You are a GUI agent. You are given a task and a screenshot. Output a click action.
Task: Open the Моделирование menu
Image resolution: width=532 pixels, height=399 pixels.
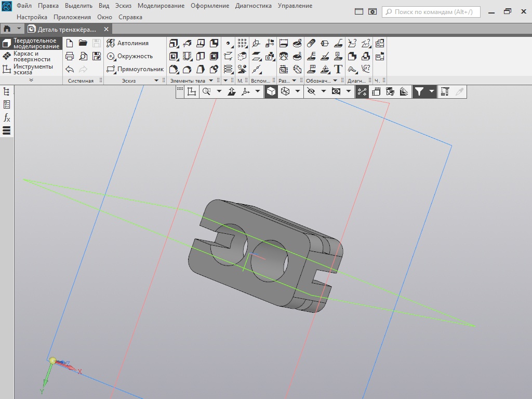tap(161, 6)
